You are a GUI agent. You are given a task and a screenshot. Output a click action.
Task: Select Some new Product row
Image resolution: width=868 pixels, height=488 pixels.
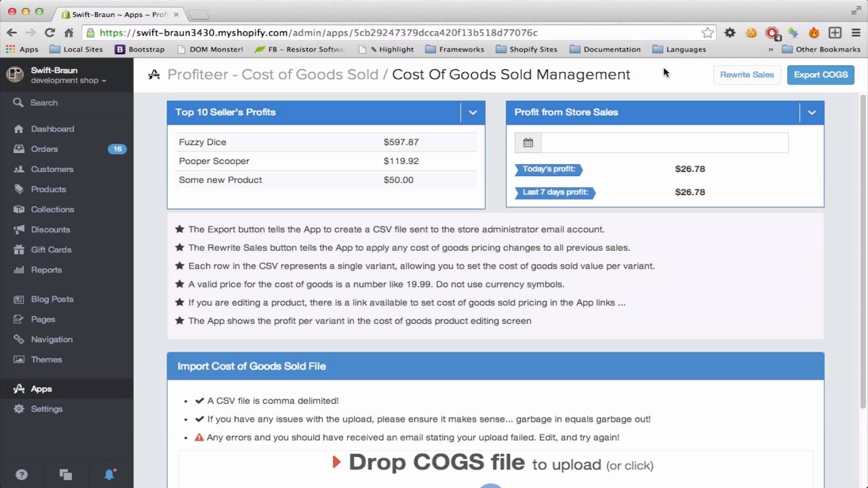325,180
